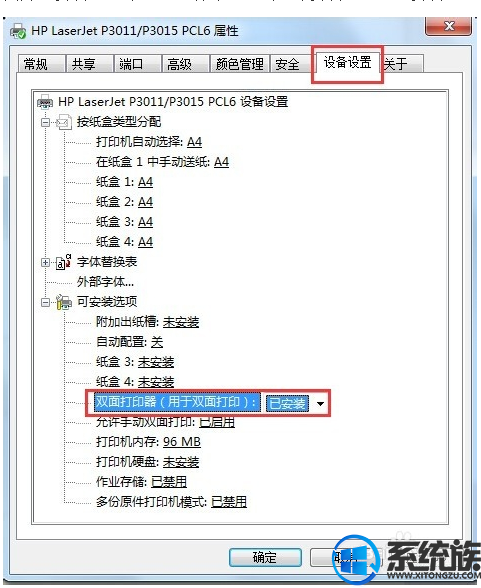The width and height of the screenshot is (481, 588).
Task: Close the printer properties dialog
Action: click(x=448, y=26)
